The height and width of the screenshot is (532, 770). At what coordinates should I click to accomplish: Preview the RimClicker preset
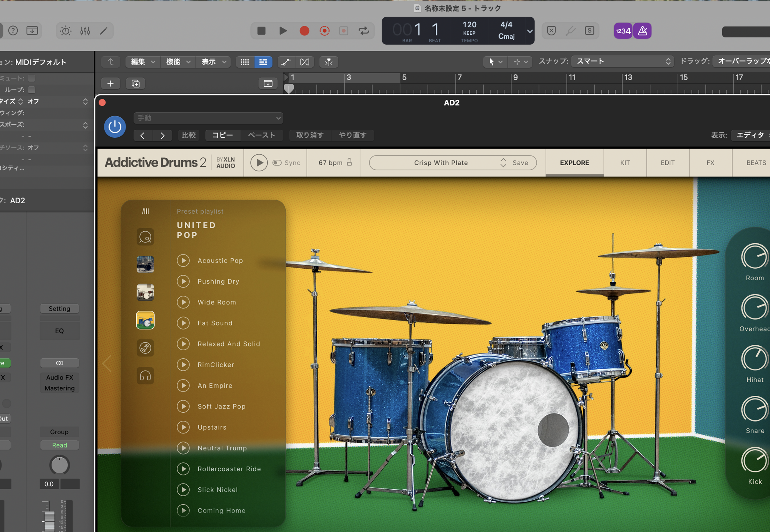tap(183, 365)
